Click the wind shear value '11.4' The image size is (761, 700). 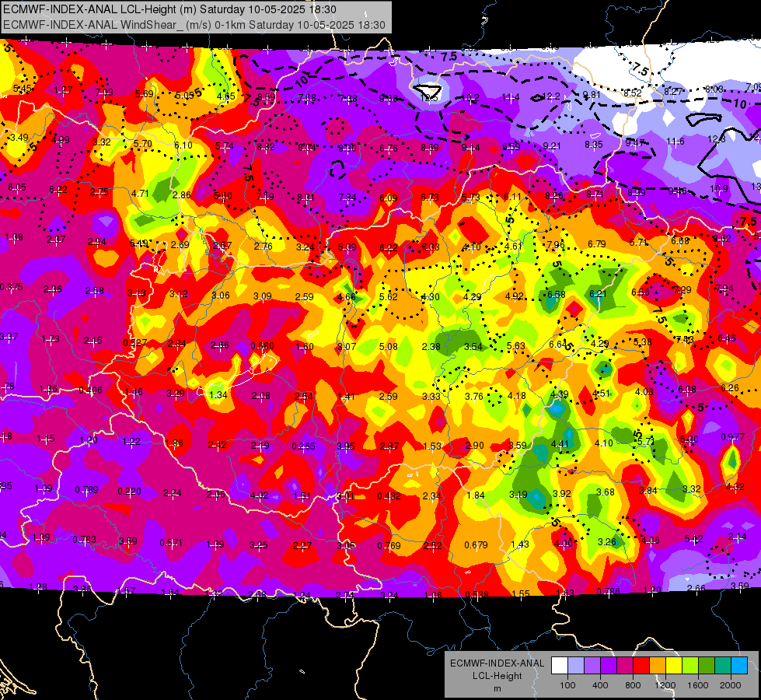click(511, 97)
